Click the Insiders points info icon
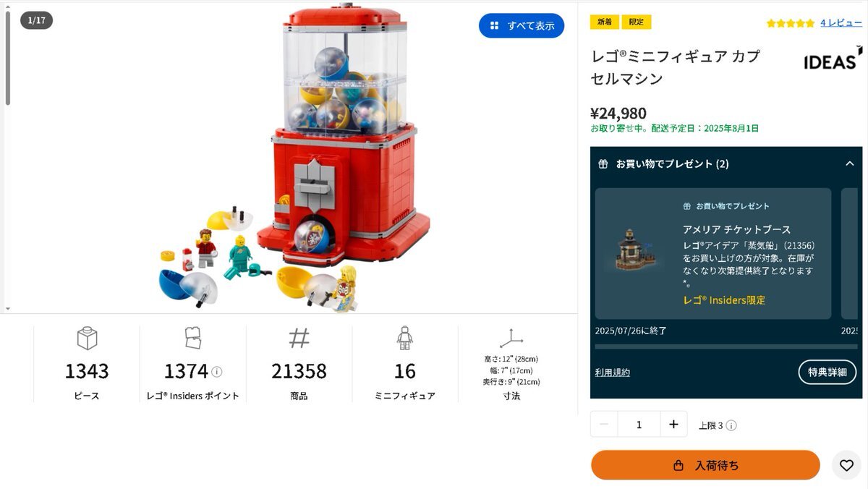Screen dimensions: 868x489 [x=216, y=372]
